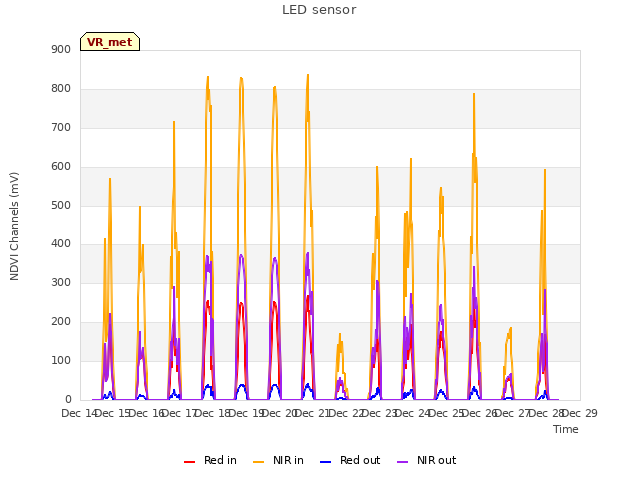Click the NIR in peak on Dec 15
This screenshot has height=480, width=640.
(x=110, y=179)
